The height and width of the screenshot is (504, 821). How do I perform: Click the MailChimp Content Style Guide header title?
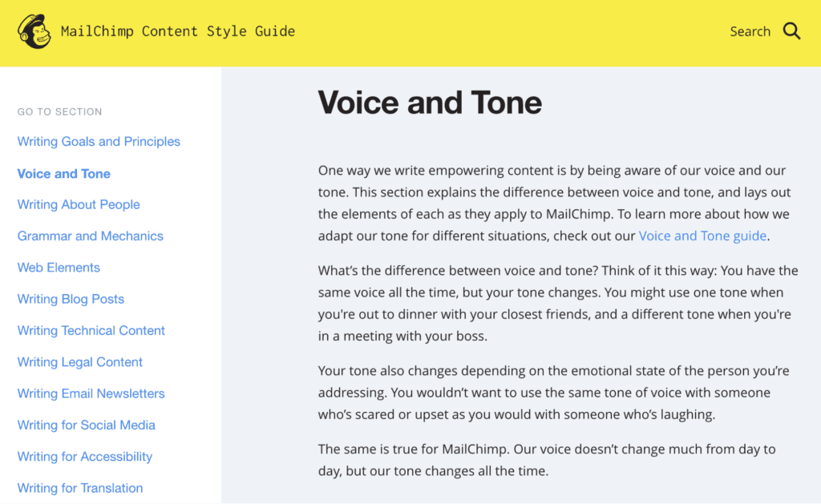(178, 31)
